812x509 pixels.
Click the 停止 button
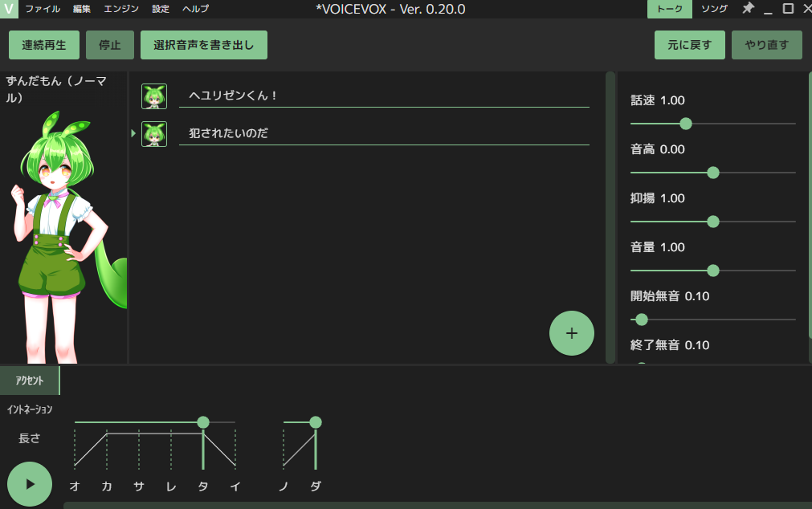[110, 45]
